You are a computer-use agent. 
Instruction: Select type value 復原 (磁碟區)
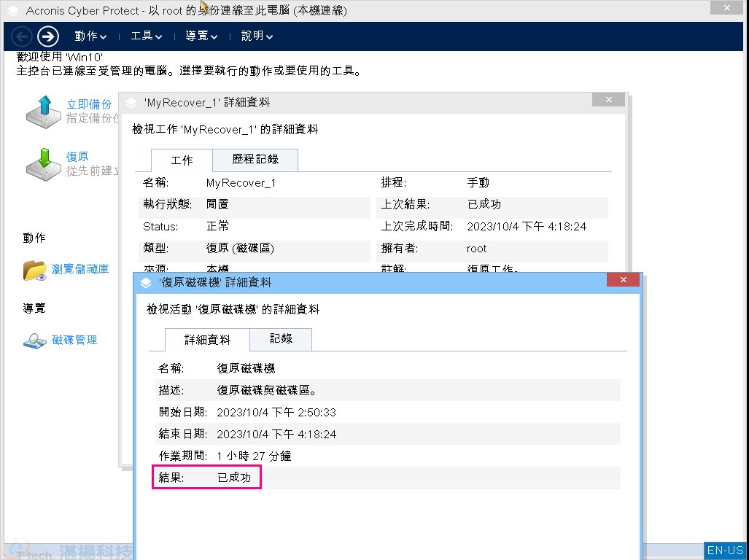tap(240, 248)
